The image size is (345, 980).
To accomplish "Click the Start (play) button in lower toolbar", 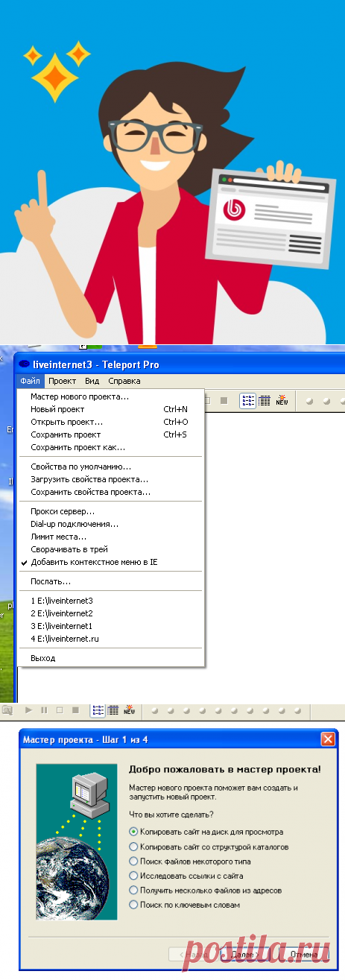I will [x=29, y=710].
